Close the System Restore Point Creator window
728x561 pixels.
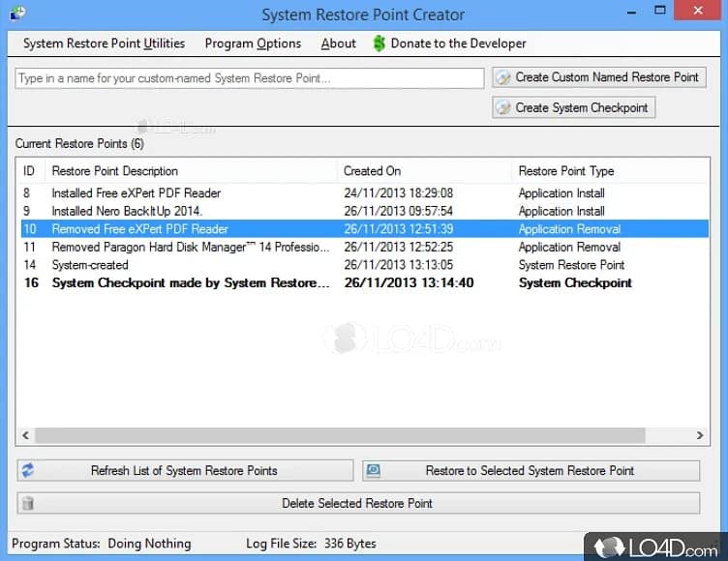pos(698,11)
